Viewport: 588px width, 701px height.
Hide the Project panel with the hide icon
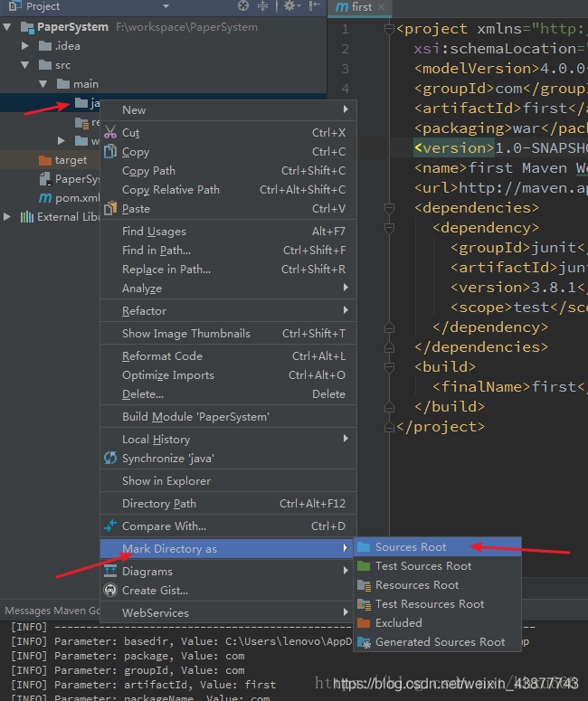tap(315, 5)
